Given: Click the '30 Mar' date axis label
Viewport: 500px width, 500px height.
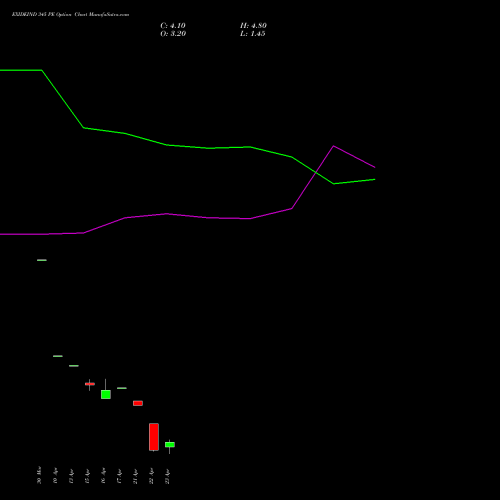Looking at the screenshot, I should click(39, 475).
